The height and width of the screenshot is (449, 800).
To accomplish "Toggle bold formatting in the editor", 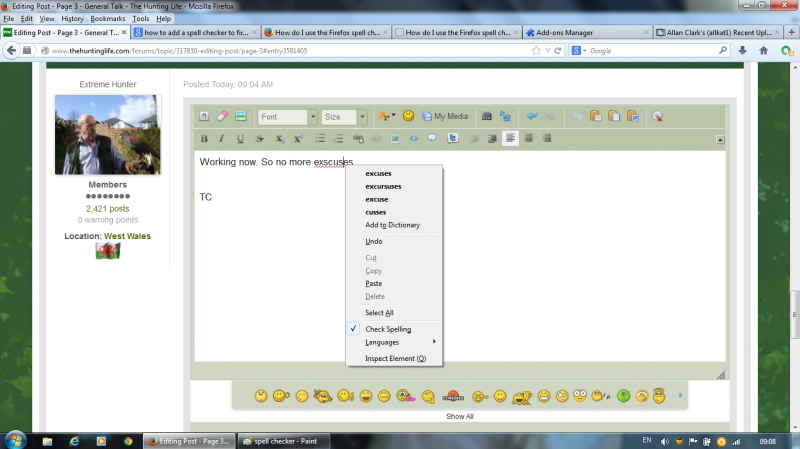I will tap(204, 138).
